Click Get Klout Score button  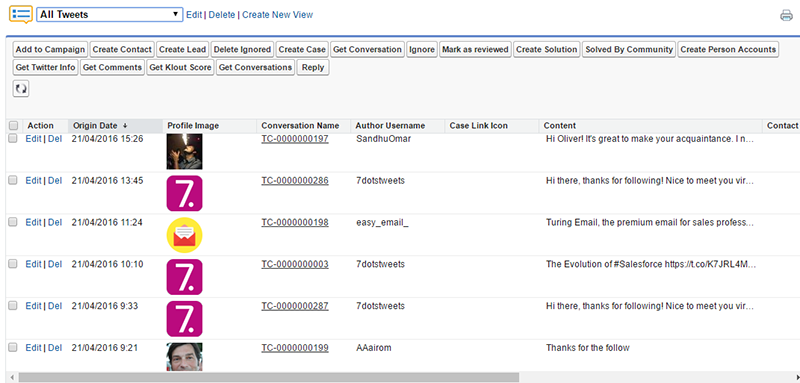tap(180, 67)
